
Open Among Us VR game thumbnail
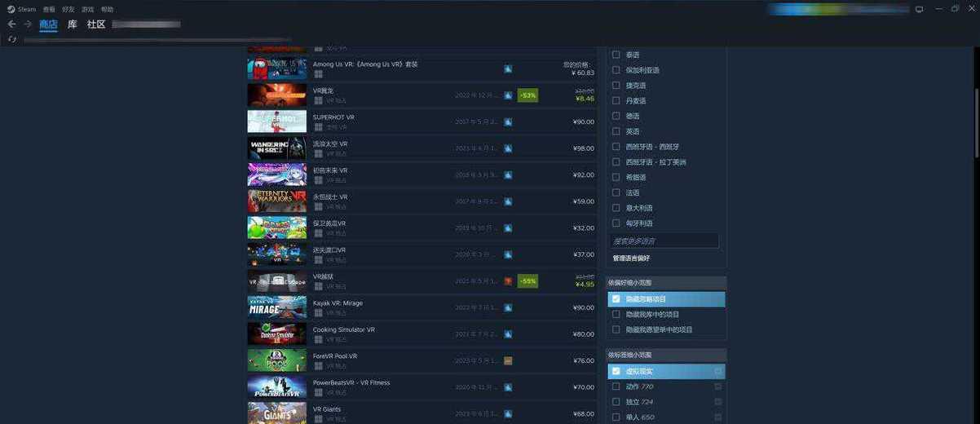pyautogui.click(x=277, y=68)
